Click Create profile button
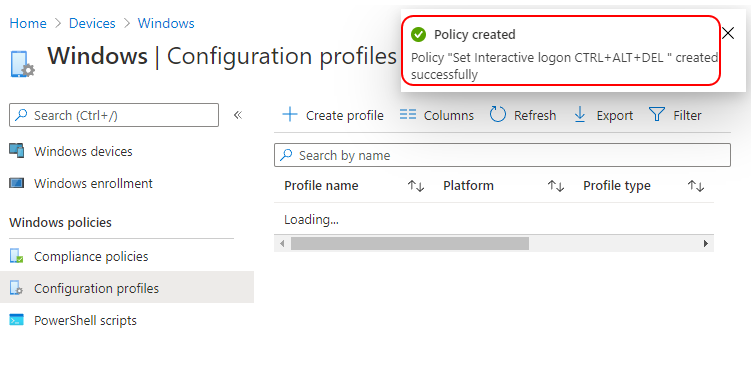 coord(333,115)
